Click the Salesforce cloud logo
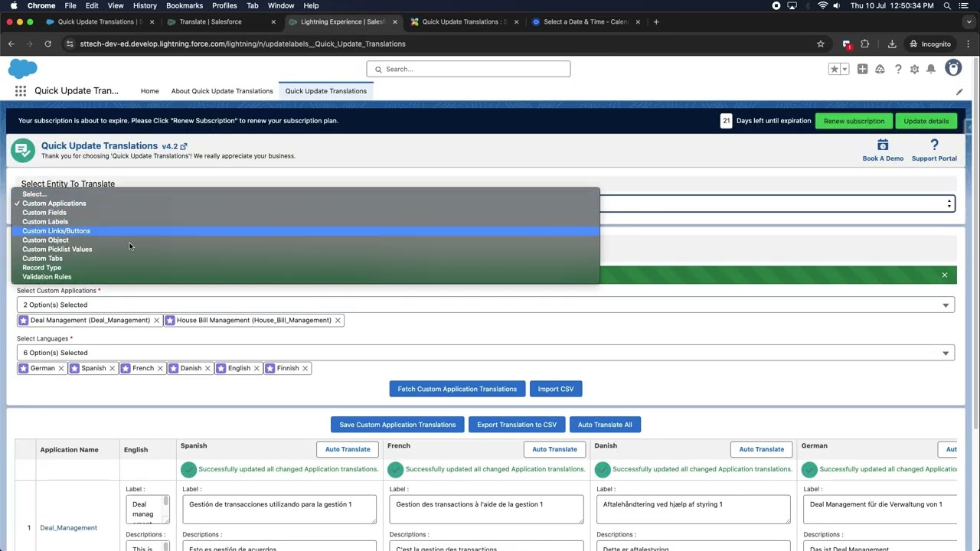 23,69
